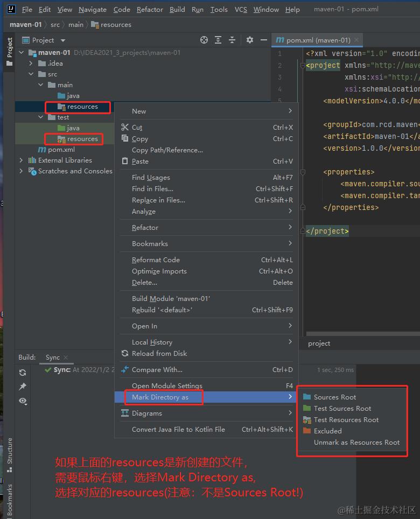The width and height of the screenshot is (420, 519).
Task: Click maven-01 breadcrumb in navigation bar
Action: (26, 24)
